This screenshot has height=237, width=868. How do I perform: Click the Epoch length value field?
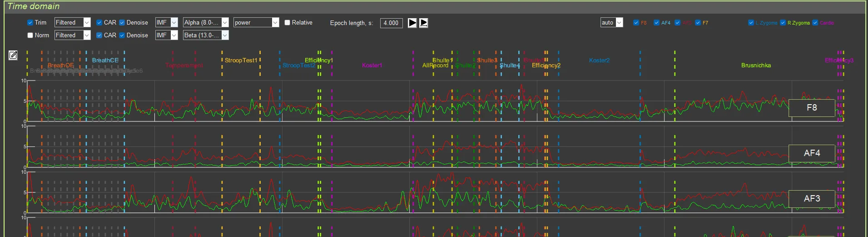click(x=391, y=23)
